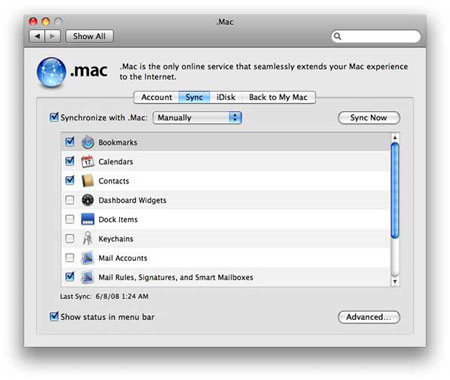
Task: Select the Sync tab
Action: [x=194, y=97]
